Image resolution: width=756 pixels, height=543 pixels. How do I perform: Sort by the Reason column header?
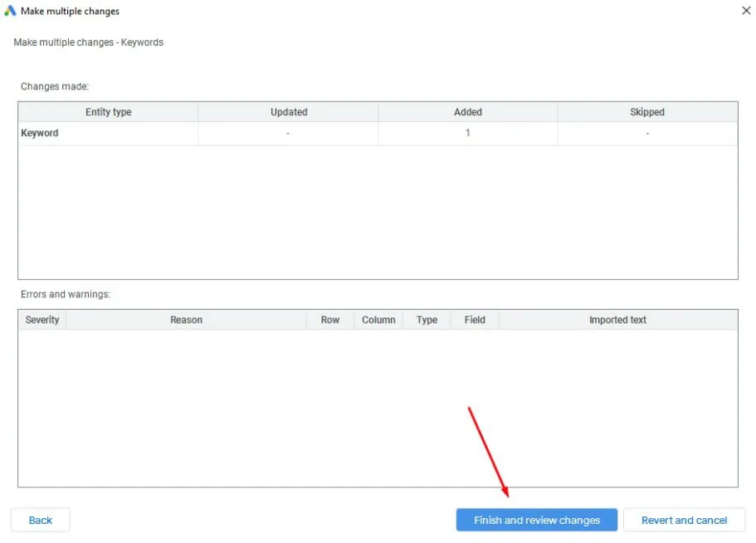click(x=186, y=320)
